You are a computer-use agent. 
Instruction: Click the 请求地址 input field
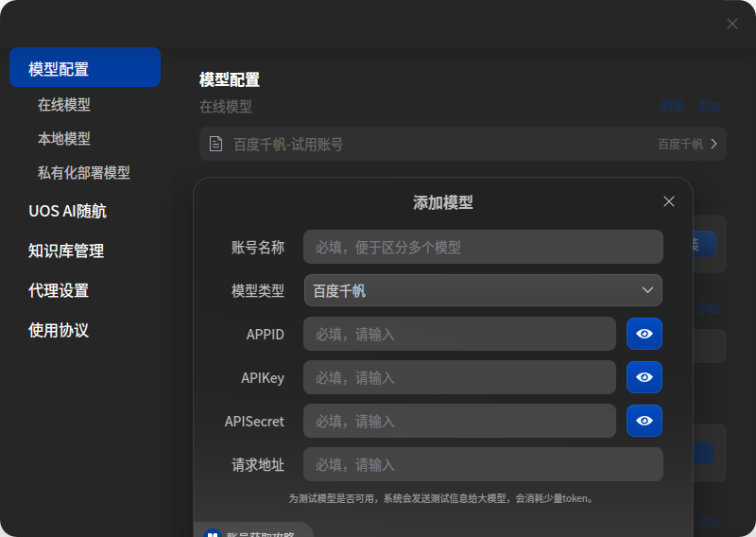[483, 464]
